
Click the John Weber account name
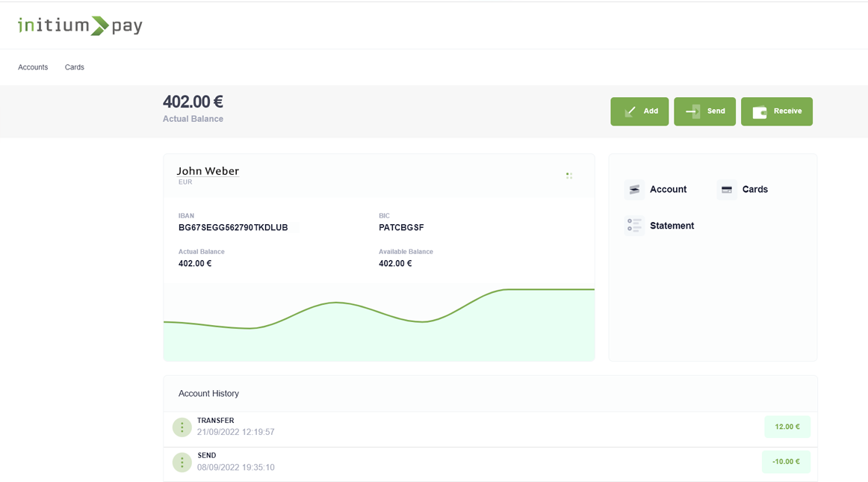click(x=208, y=170)
